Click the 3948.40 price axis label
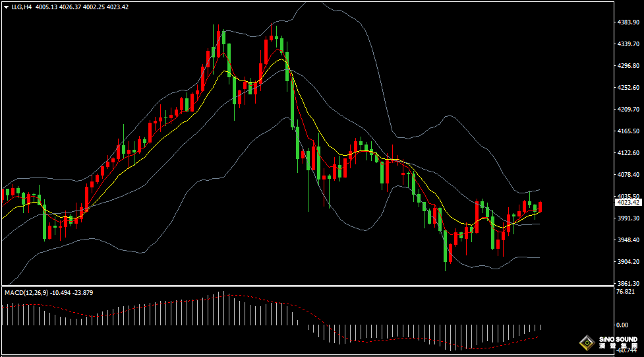 click(x=628, y=240)
